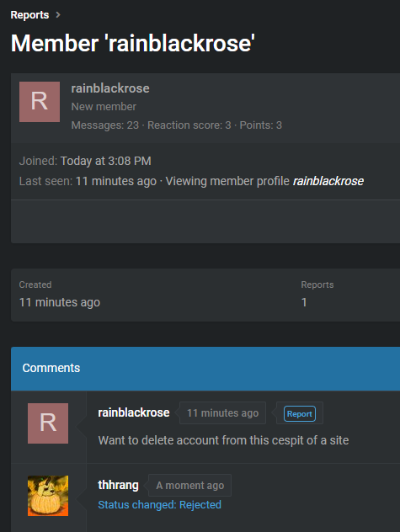Open the Reports breadcrumb link

[x=29, y=15]
